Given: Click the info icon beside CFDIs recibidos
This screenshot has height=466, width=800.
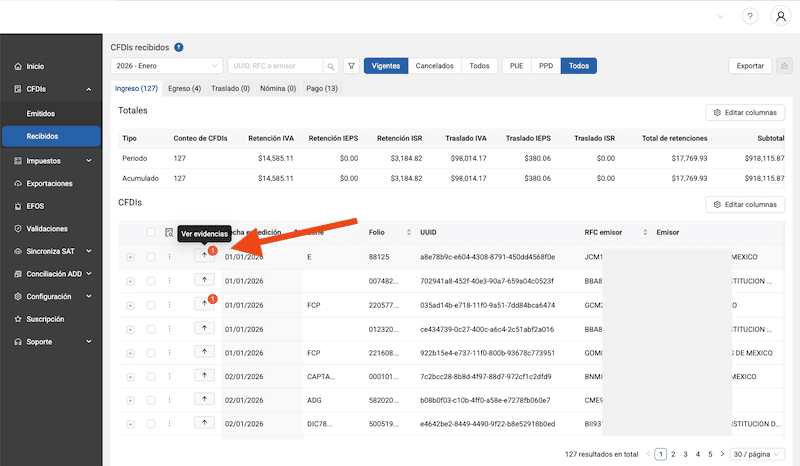Looking at the screenshot, I should (179, 47).
